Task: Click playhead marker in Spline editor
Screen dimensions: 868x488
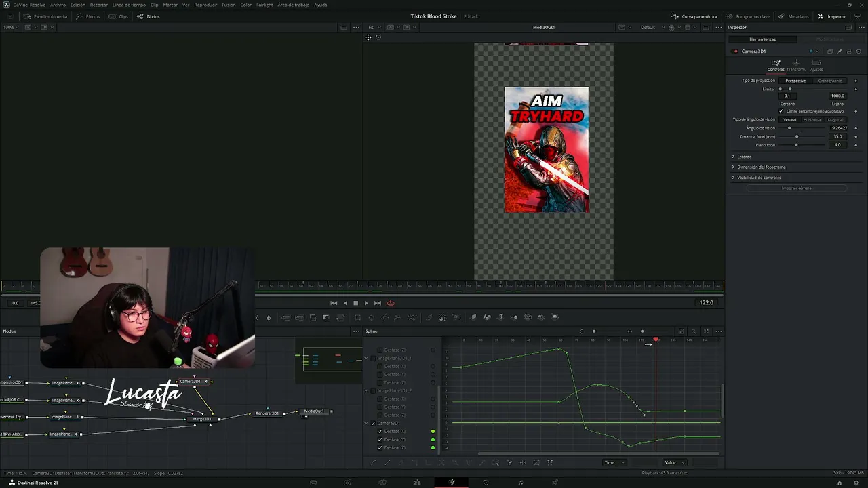Action: click(656, 339)
